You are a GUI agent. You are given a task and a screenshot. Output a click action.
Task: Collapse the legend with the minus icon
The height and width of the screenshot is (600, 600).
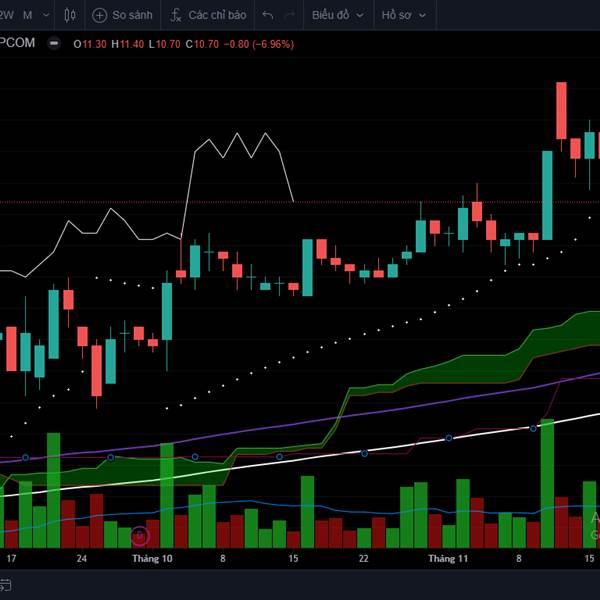point(54,43)
